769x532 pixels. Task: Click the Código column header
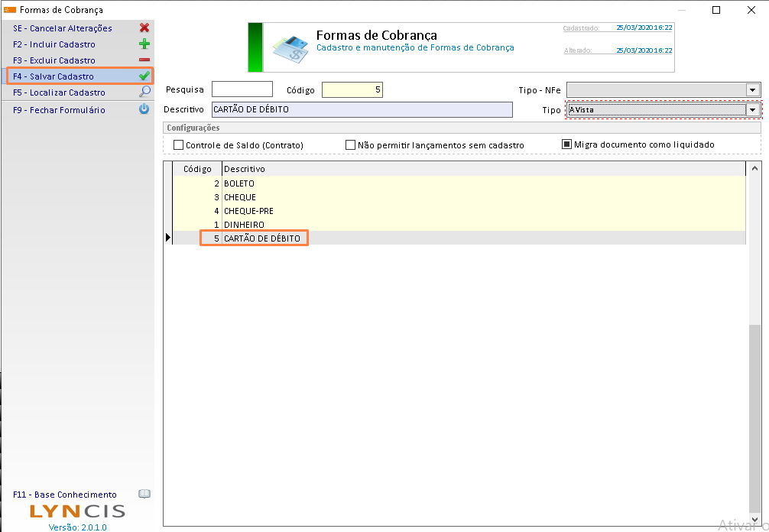point(197,169)
